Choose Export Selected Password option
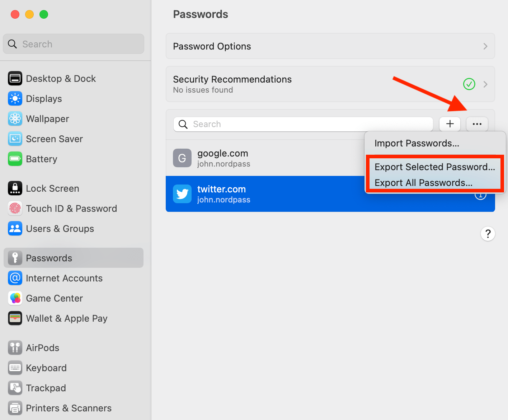 434,167
